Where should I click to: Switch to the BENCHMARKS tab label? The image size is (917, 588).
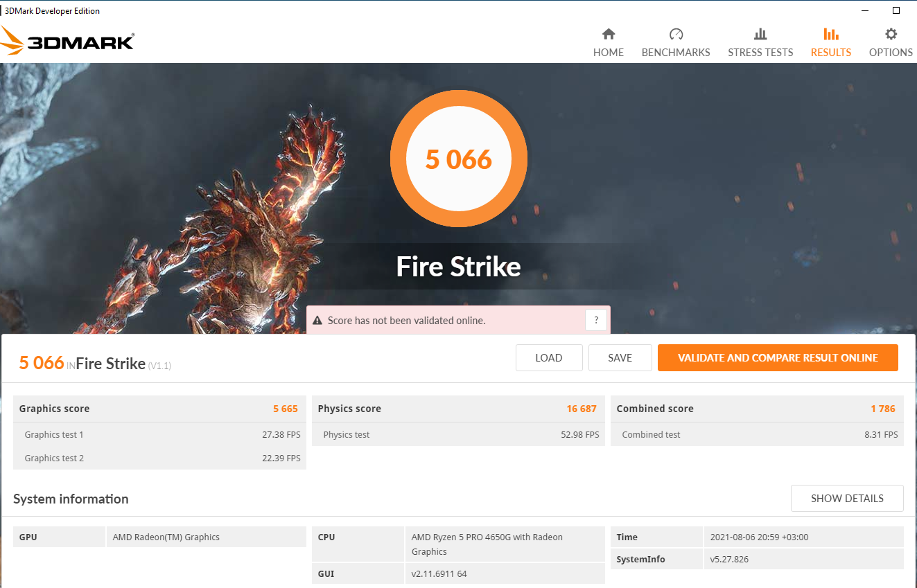[x=676, y=53]
